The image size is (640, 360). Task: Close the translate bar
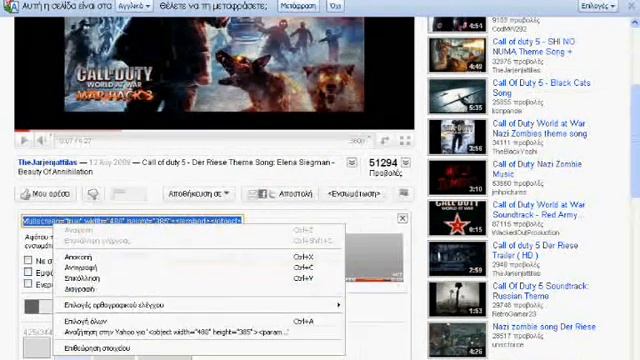point(631,6)
